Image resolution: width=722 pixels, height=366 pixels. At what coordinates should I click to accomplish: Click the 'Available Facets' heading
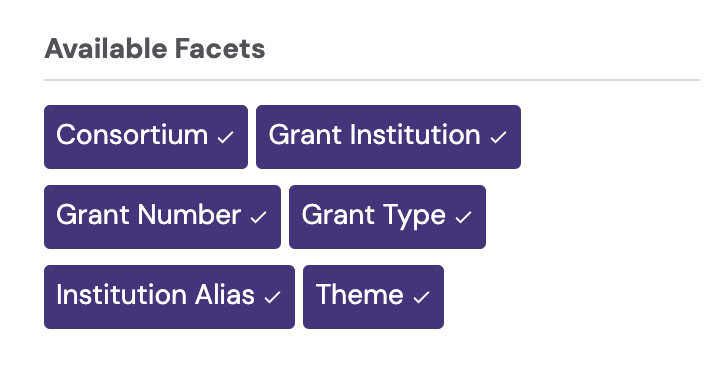[155, 48]
